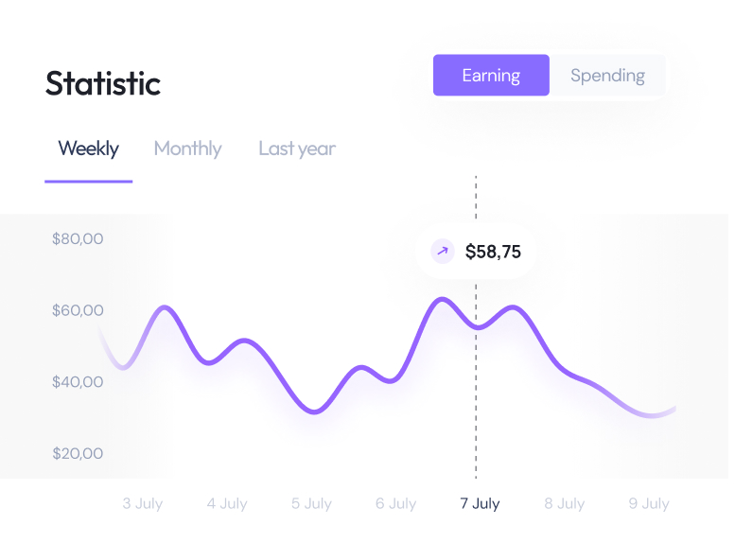Click the Statistic heading
Viewport: 735px width, 560px height.
103,83
